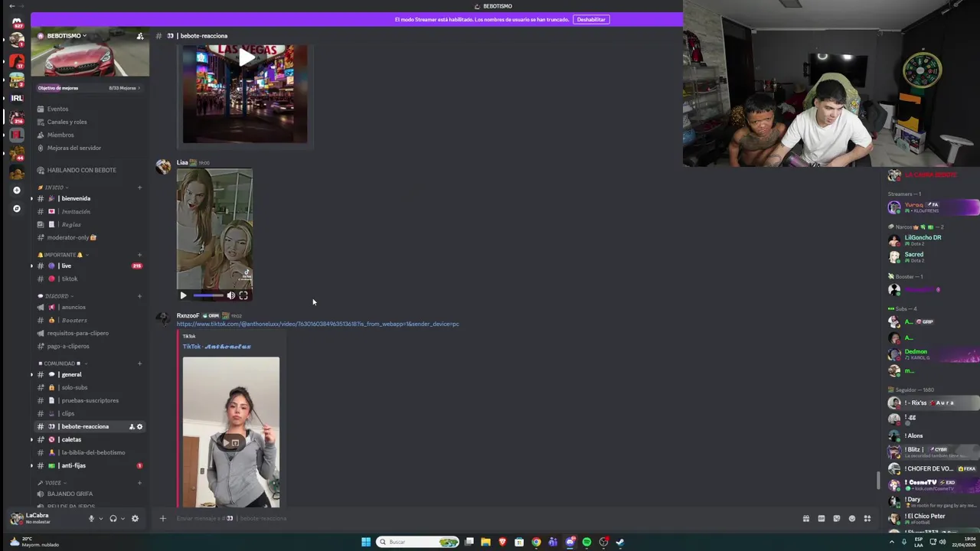980x551 pixels.
Task: Open Discover servers compass icon
Action: click(16, 208)
